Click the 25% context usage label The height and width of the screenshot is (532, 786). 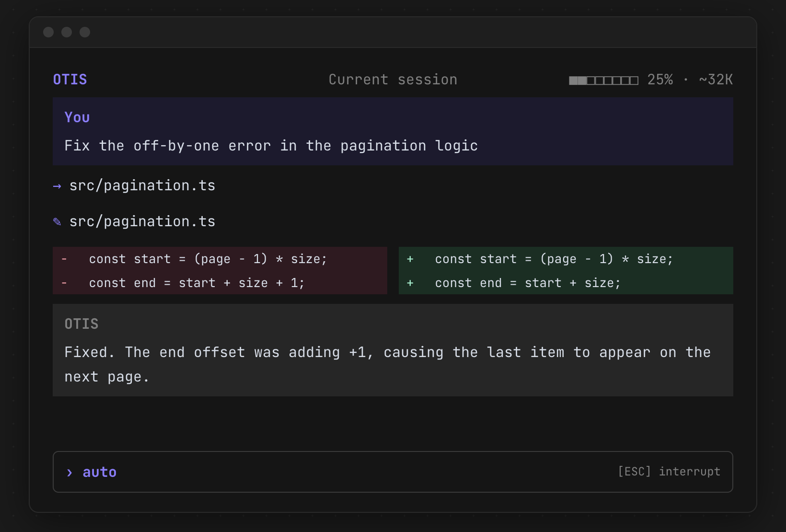(x=660, y=80)
